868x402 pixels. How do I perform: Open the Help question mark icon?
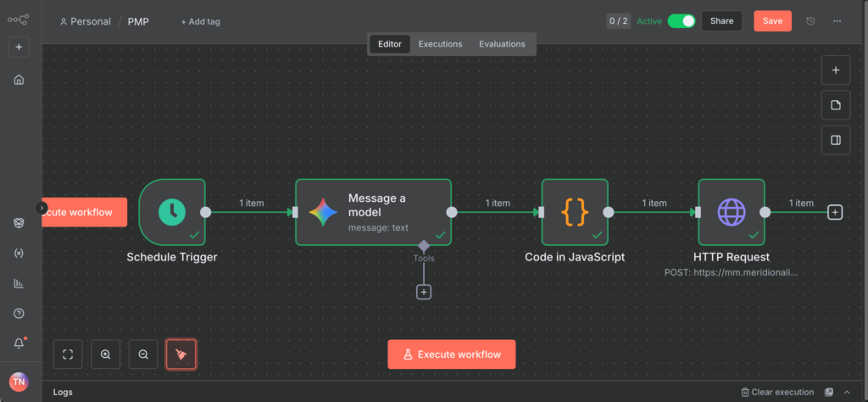(x=19, y=314)
